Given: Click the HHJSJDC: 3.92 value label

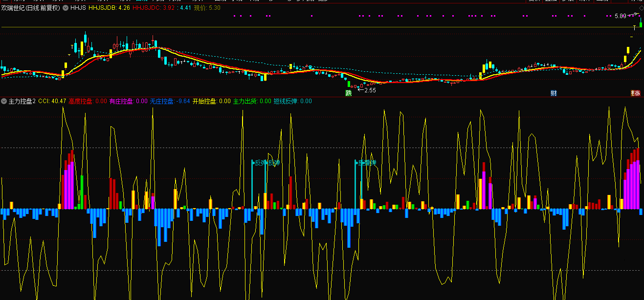Looking at the screenshot, I should click(x=154, y=8).
